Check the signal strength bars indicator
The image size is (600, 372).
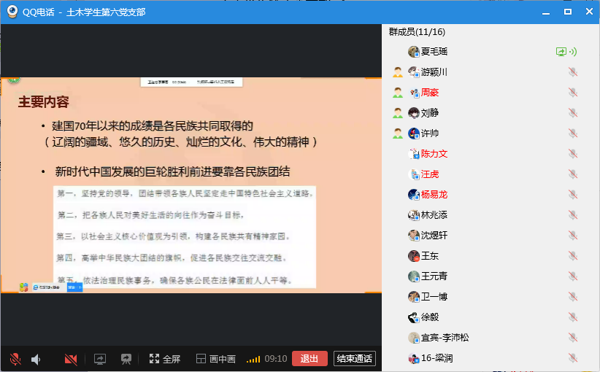pos(253,359)
